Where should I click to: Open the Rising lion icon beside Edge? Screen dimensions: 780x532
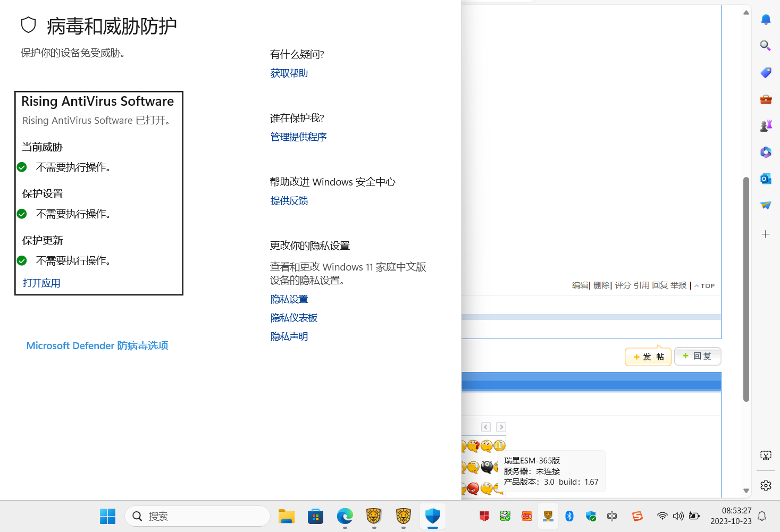[374, 516]
